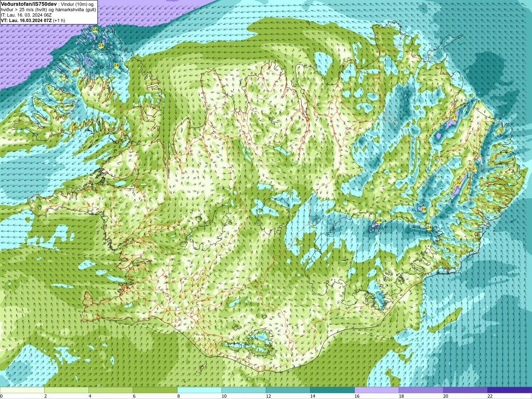Click the legend scale value '16'
532x399 pixels.
[357, 396]
